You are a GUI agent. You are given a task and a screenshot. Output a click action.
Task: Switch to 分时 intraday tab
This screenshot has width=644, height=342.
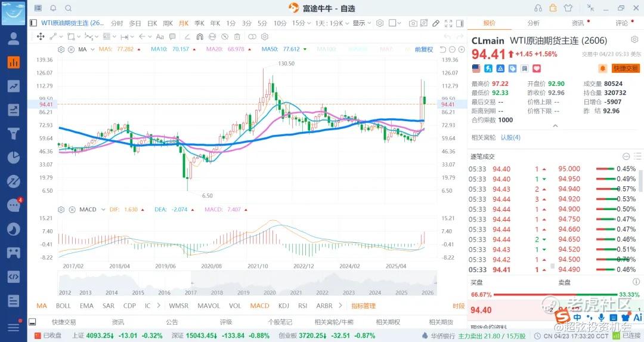117,23
